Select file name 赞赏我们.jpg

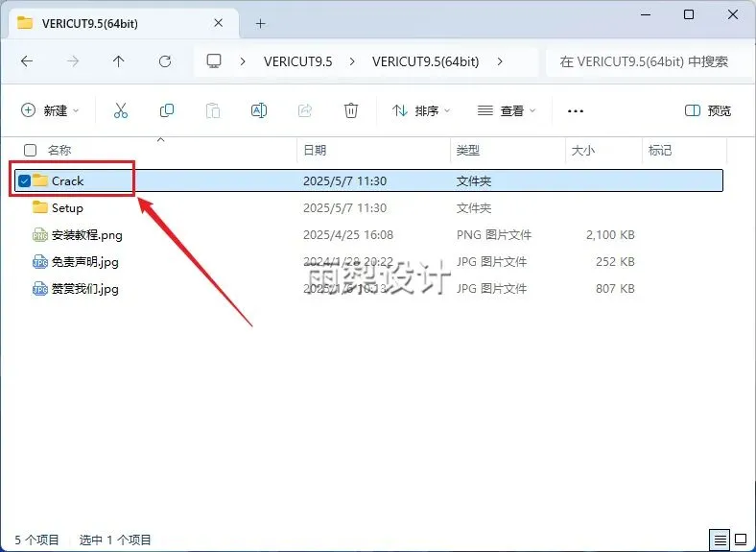coord(85,289)
